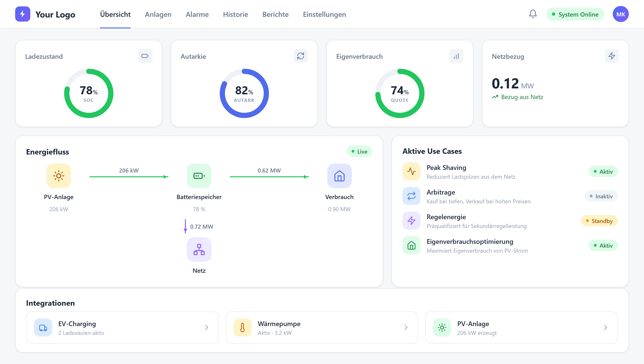The width and height of the screenshot is (644, 364).
Task: Click the lightning bolt logo icon
Action: [x=22, y=14]
